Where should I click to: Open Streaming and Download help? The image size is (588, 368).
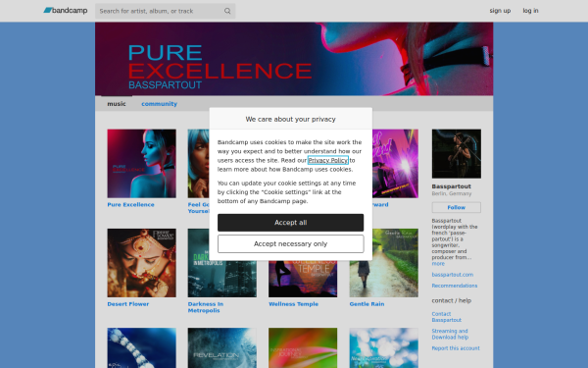(x=450, y=334)
